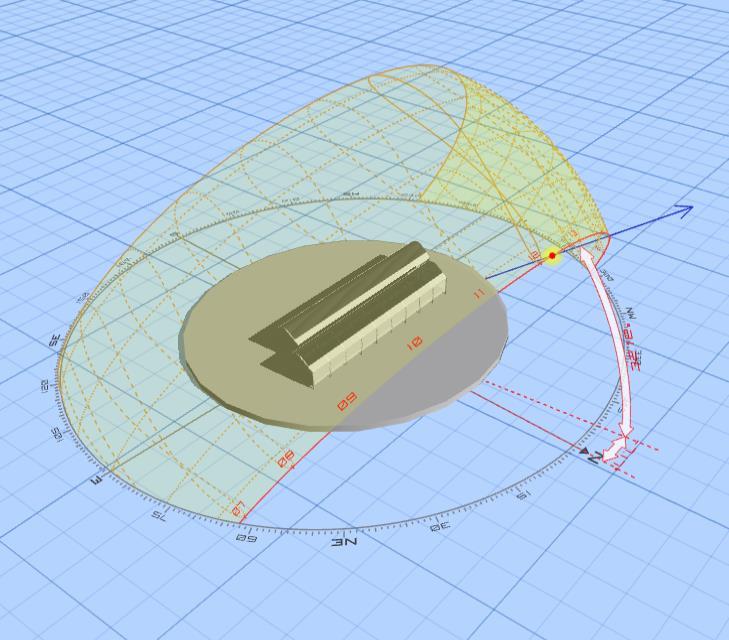
Task: Click the red hour label 10
Action: [x=414, y=343]
